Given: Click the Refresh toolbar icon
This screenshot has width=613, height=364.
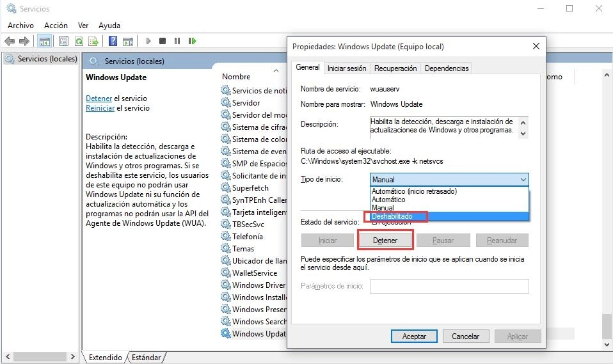Looking at the screenshot, I should click(x=79, y=41).
